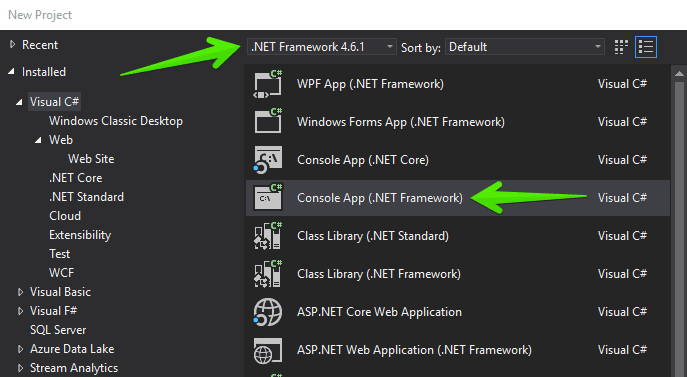Select the Extensibility category

[x=80, y=235]
